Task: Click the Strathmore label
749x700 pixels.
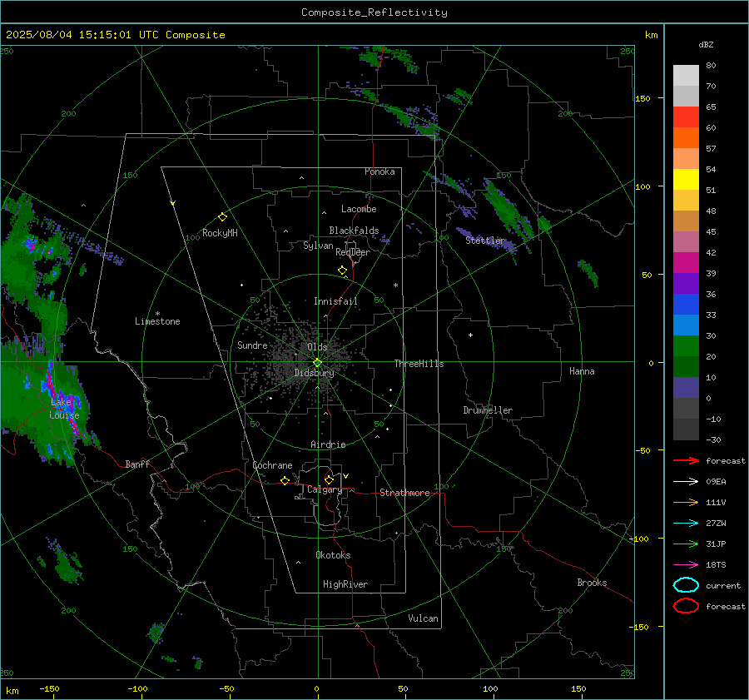Action: tap(404, 493)
